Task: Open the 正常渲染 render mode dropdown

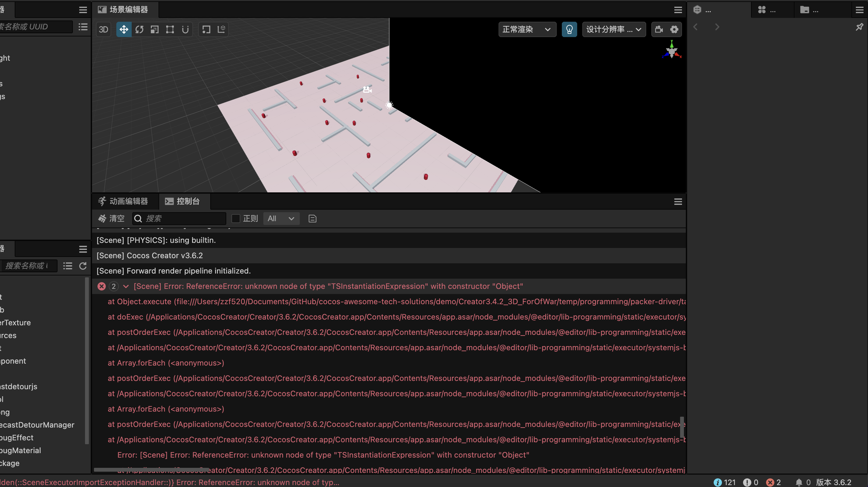Action: point(527,29)
